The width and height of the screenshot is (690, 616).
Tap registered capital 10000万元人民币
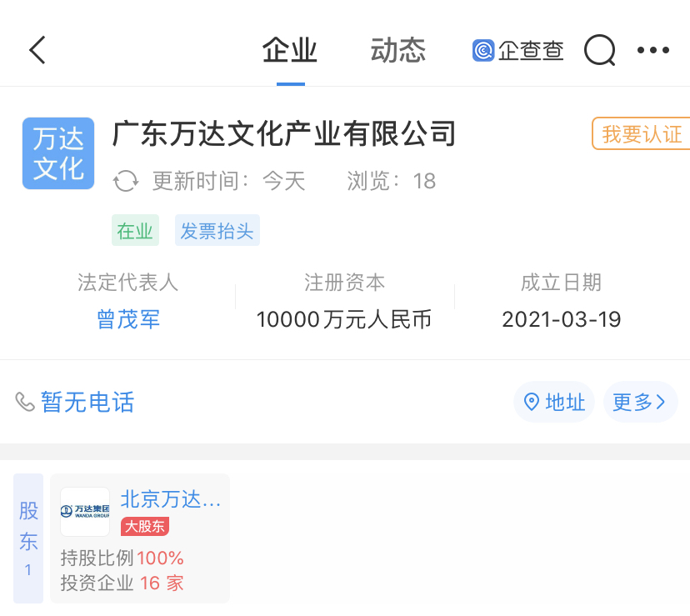pos(344,319)
